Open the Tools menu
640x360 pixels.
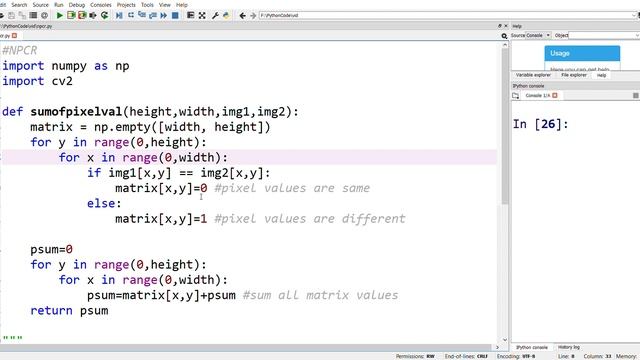[x=147, y=5]
